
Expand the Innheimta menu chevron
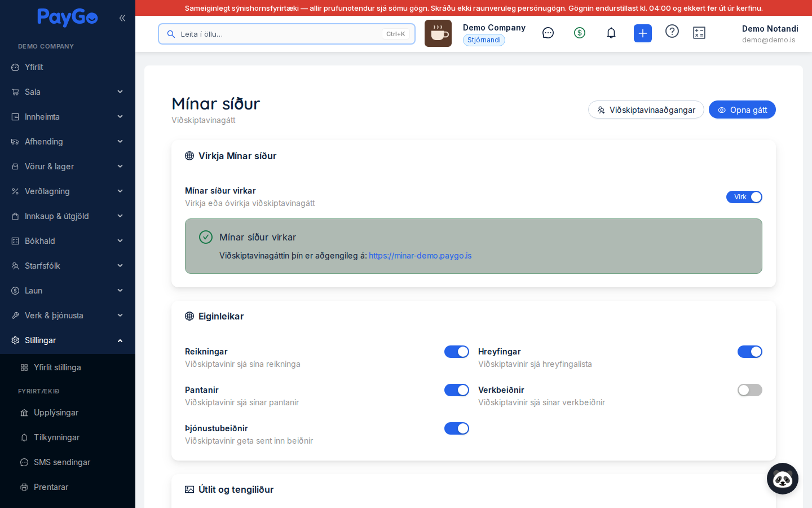[120, 117]
